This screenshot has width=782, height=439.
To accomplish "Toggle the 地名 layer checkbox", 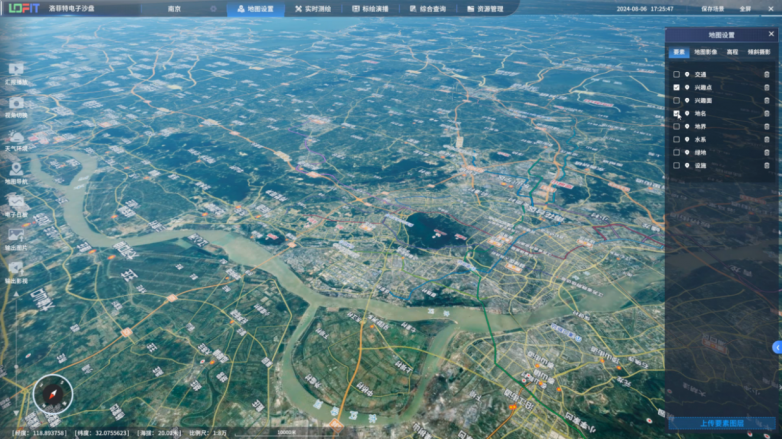I will (676, 113).
